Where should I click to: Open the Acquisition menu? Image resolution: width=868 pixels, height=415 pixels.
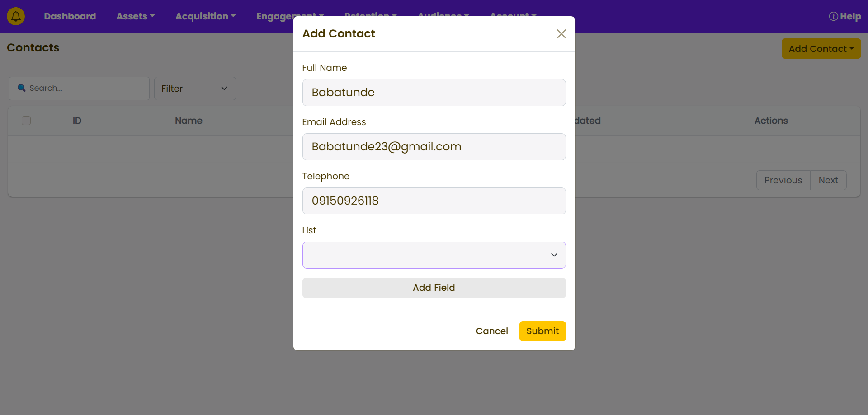tap(205, 16)
